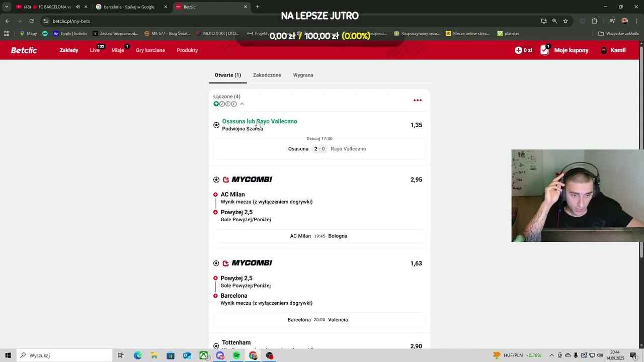Open the Produkty menu item

(x=187, y=50)
